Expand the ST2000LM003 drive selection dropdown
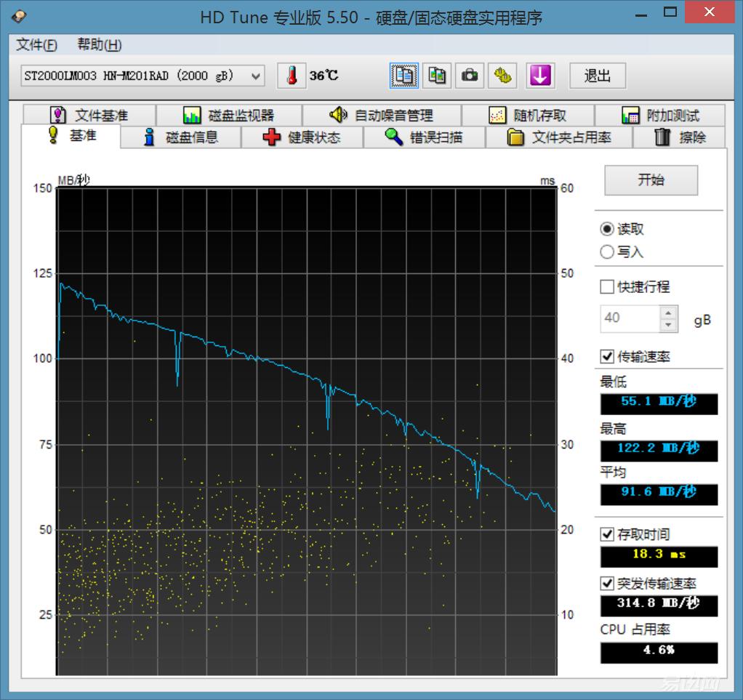This screenshot has width=743, height=700. (255, 76)
